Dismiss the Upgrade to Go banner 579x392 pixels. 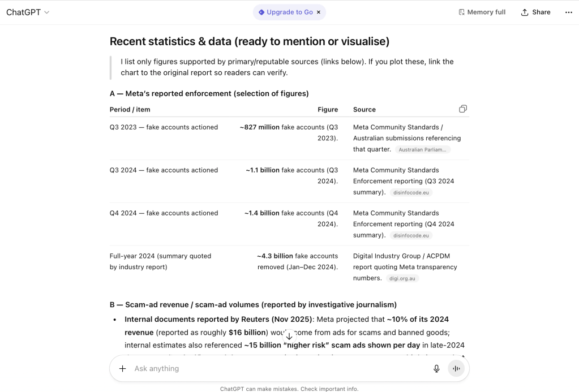(319, 12)
